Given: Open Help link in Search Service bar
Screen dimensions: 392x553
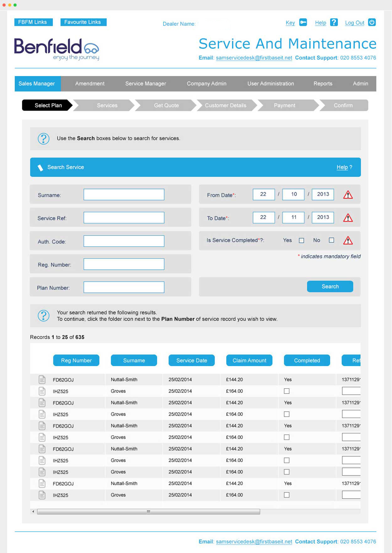Looking at the screenshot, I should 342,167.
